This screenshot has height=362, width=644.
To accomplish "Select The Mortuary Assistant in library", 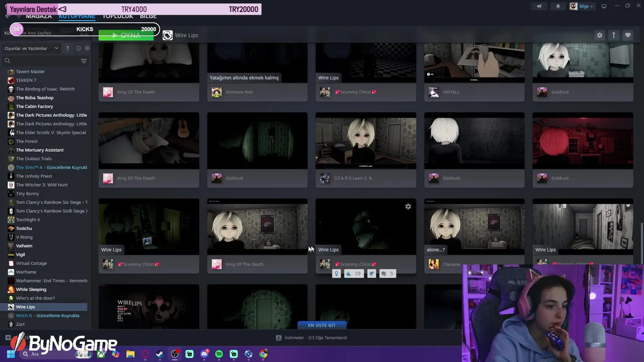I will pyautogui.click(x=40, y=150).
